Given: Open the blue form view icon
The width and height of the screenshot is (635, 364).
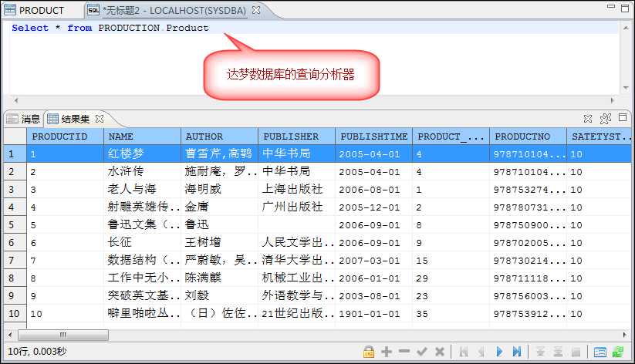Looking at the screenshot, I should tap(600, 352).
